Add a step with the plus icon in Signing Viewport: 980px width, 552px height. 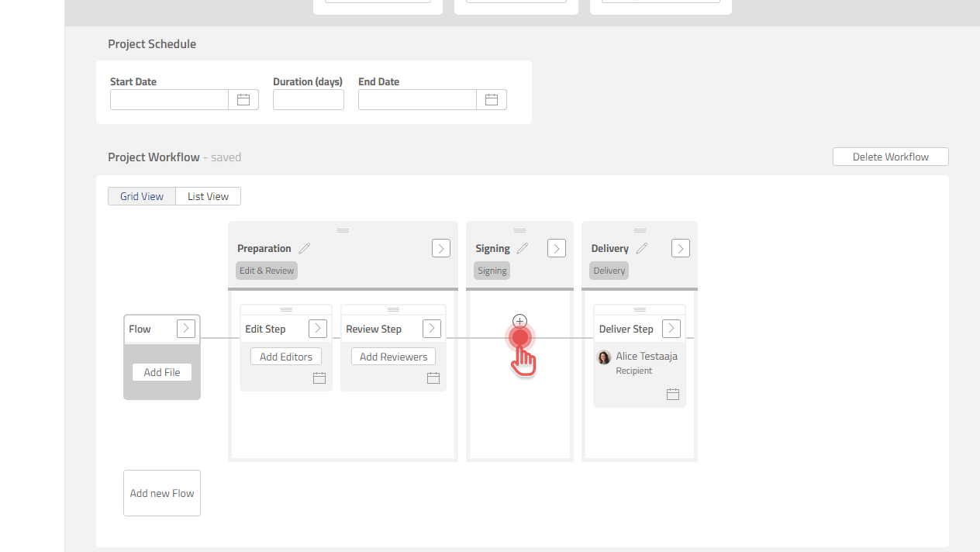(520, 321)
